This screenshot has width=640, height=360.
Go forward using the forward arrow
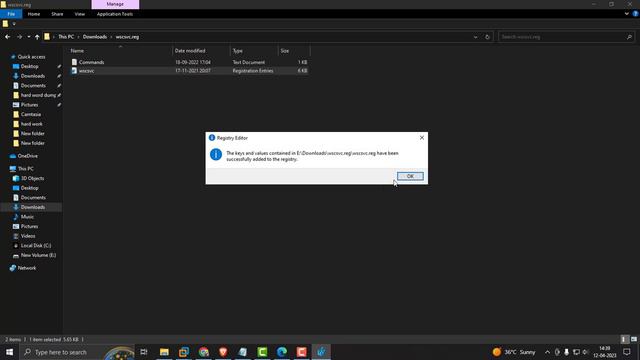[19, 37]
